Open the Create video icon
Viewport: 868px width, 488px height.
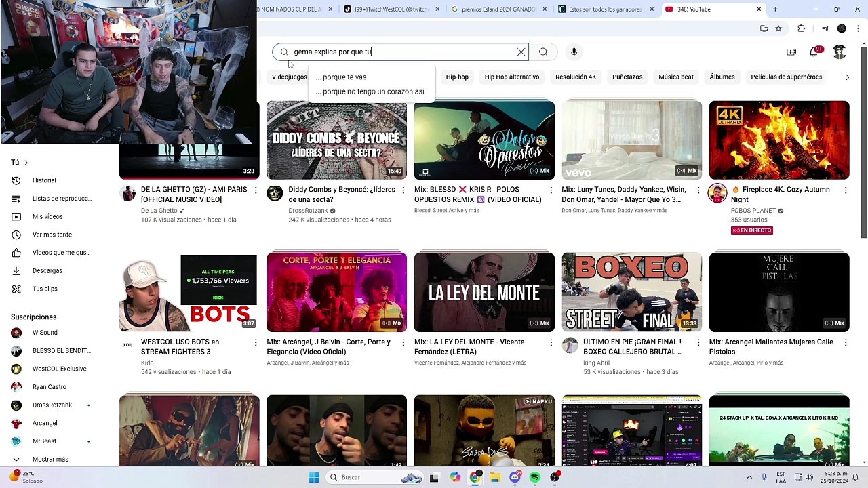point(791,52)
